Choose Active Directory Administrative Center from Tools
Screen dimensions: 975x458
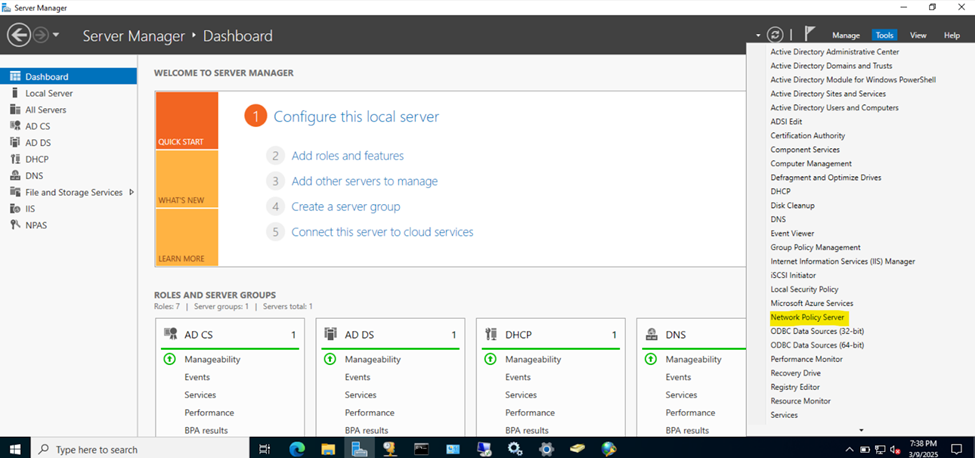(x=834, y=52)
